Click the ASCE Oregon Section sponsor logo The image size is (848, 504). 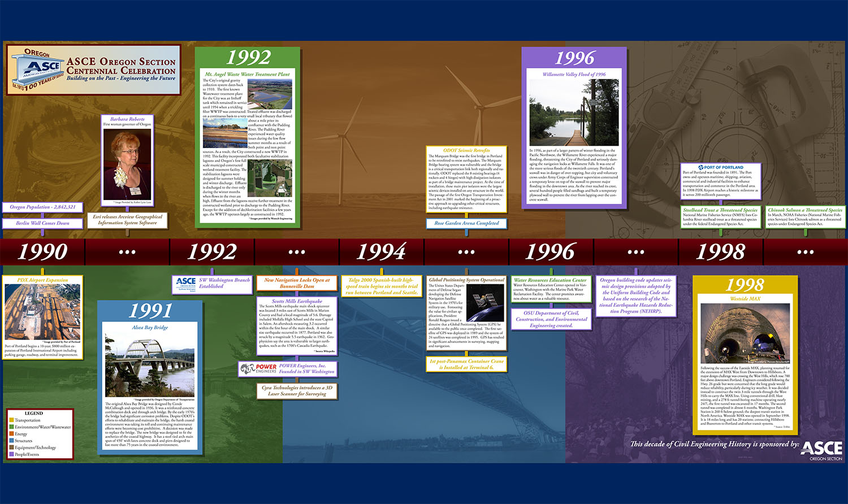click(x=821, y=450)
